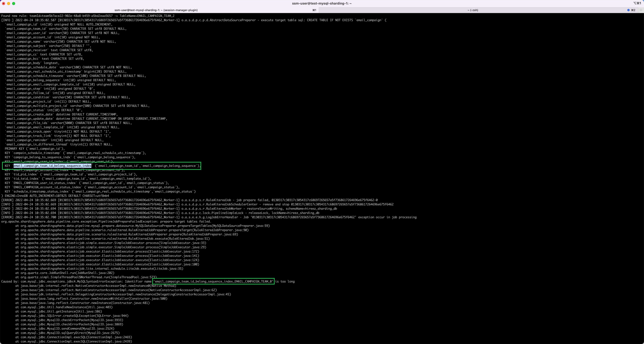Click the too-long identifier name in the error
This screenshot has width=644, height=344.
click(214, 281)
